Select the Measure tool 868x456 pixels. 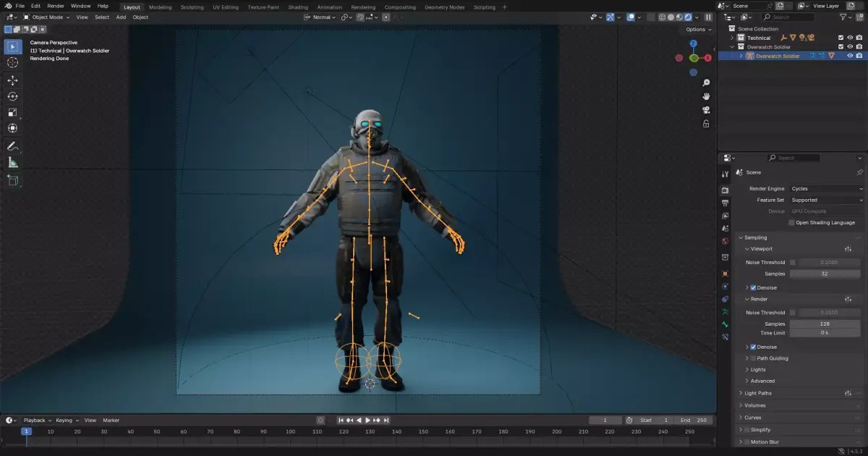(x=12, y=162)
